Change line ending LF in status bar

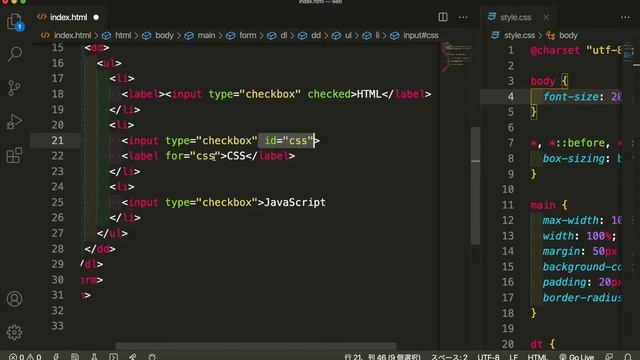pos(513,357)
